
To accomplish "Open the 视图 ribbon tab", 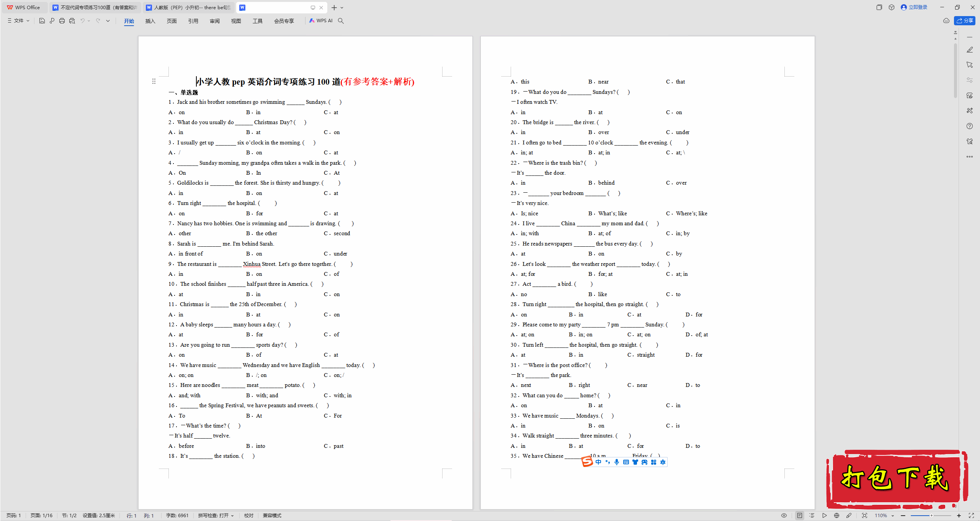I will (x=236, y=21).
